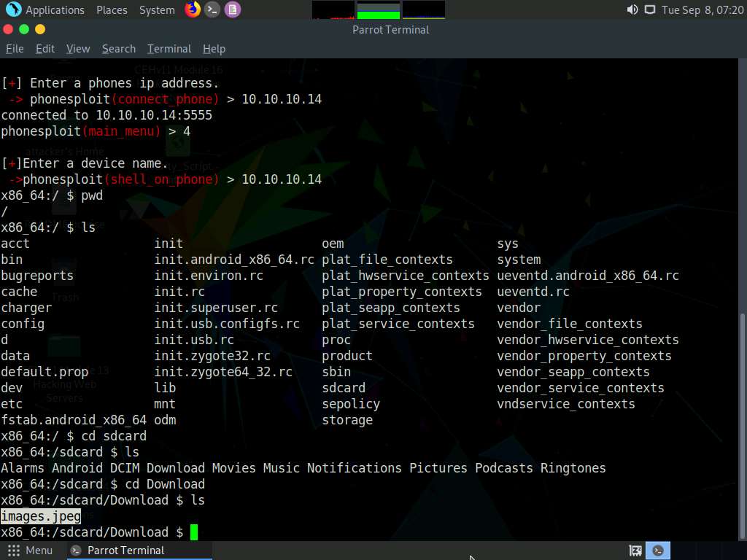The height and width of the screenshot is (560, 747).
Task: Open the Search menu
Action: click(x=118, y=49)
